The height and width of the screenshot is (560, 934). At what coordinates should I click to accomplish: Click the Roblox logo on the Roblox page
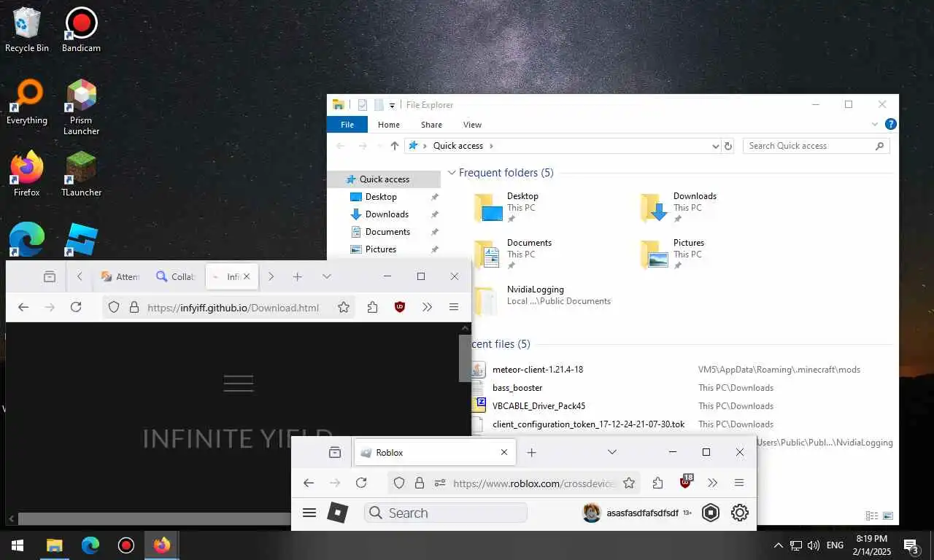click(337, 513)
